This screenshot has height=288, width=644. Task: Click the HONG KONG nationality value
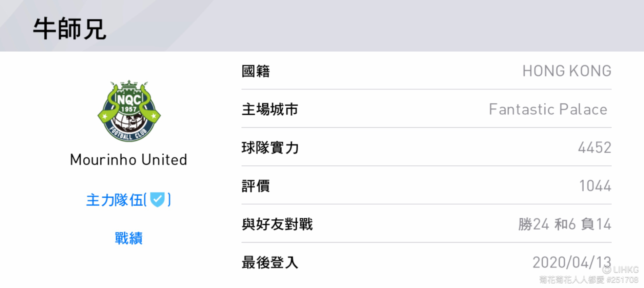[x=567, y=71]
